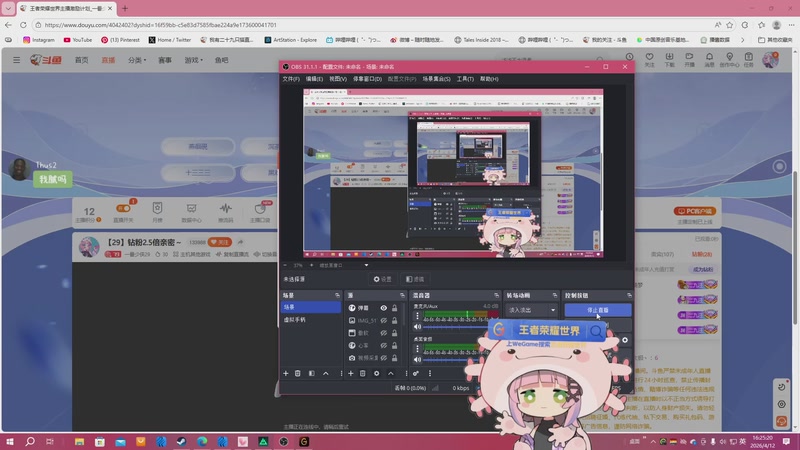Open 桌面音频 channel three-dot options menu
This screenshot has width=800, height=450.
point(417,348)
